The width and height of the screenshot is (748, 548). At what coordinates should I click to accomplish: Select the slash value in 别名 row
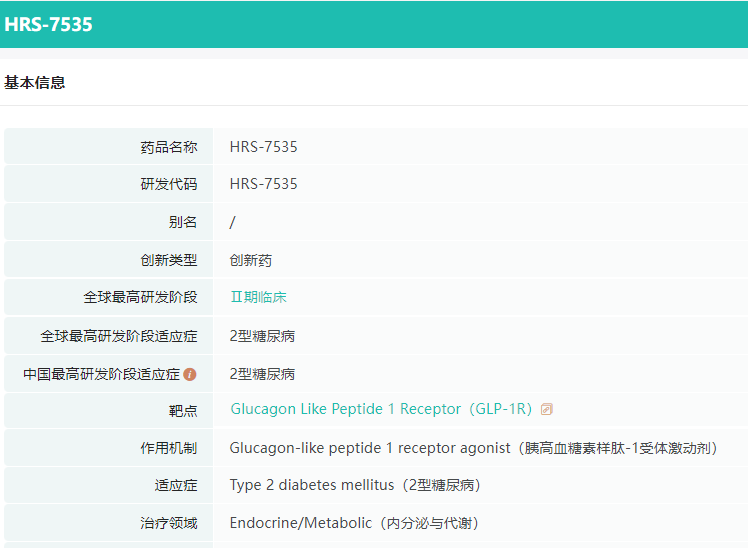232,222
